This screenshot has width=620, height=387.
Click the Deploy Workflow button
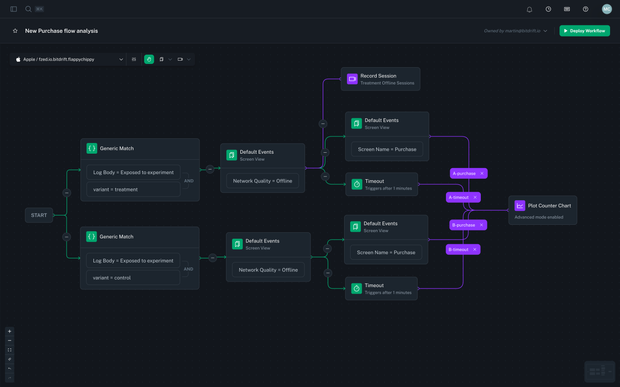click(584, 31)
